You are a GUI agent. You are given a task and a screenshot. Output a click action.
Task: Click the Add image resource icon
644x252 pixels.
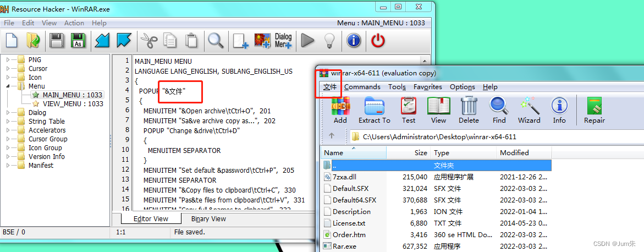(262, 41)
